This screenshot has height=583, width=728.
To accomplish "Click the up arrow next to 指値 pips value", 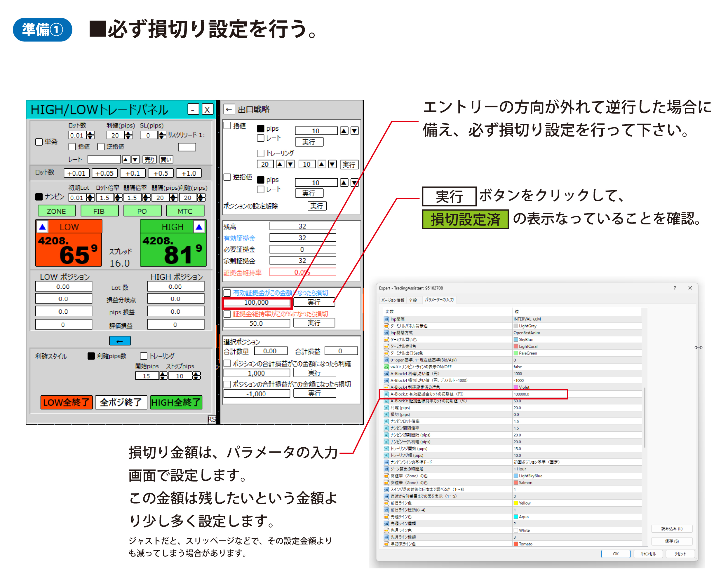I will click(344, 131).
